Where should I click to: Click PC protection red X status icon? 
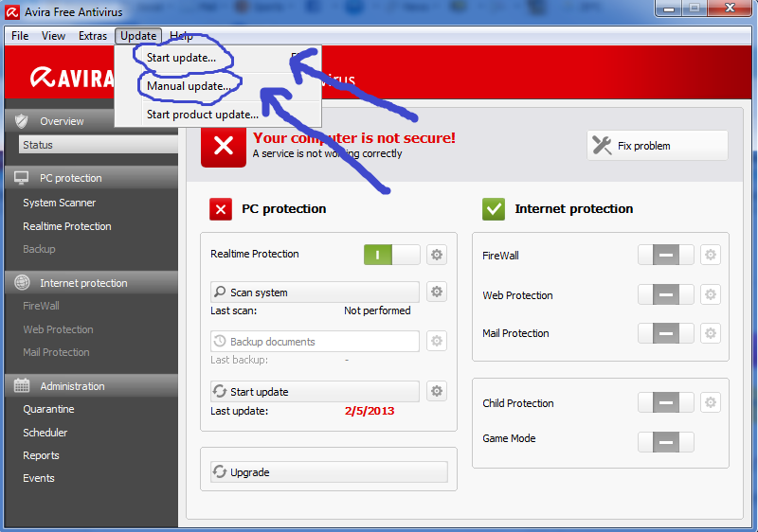[x=221, y=209]
